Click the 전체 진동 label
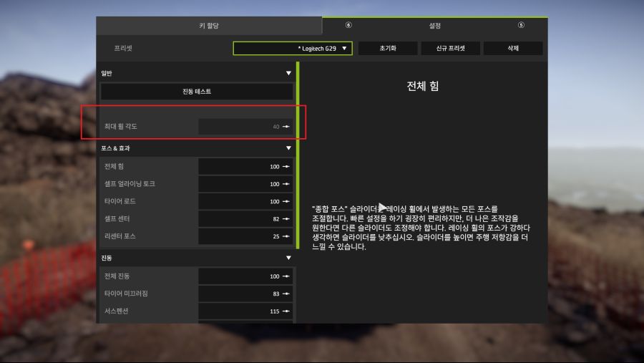644x363 pixels. tap(117, 276)
